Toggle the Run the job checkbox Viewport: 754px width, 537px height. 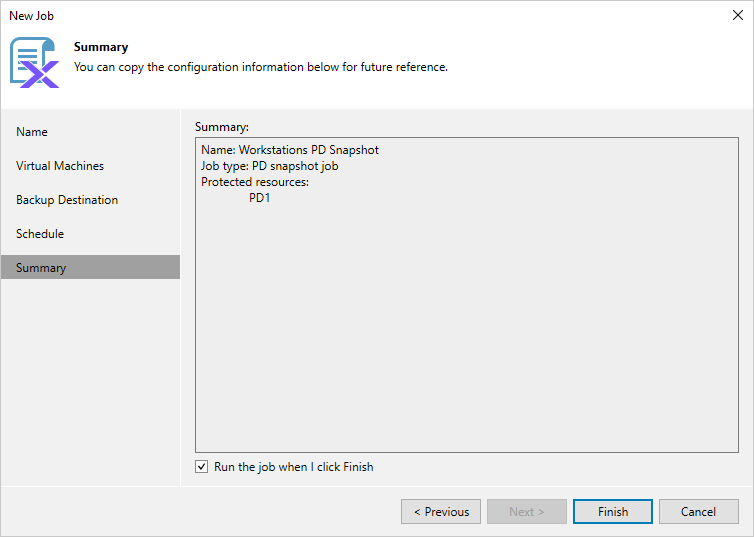click(x=203, y=467)
